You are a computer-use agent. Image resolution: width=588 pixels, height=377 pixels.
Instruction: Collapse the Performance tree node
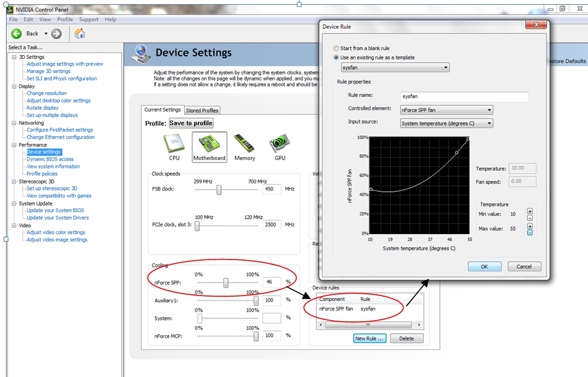coord(14,145)
